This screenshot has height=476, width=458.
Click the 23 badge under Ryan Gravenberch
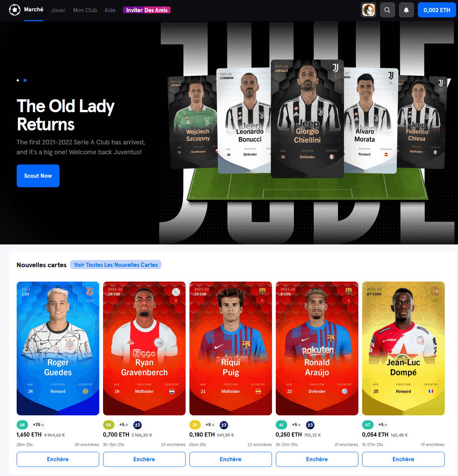tap(138, 425)
